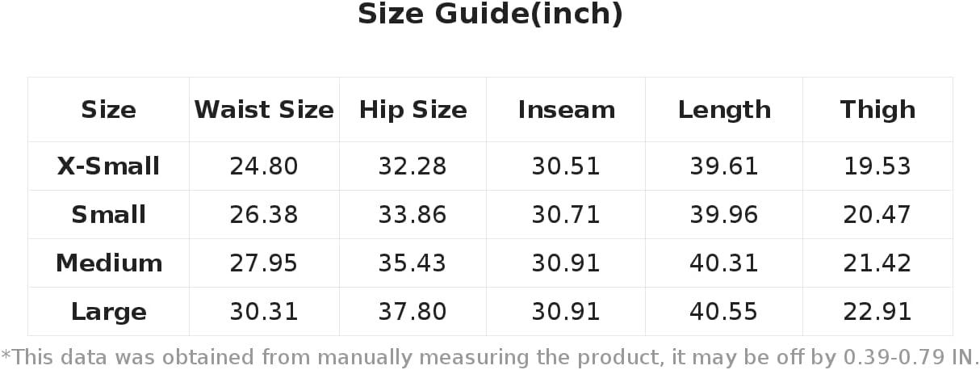Click X-Small waist value 24.80

tap(264, 166)
